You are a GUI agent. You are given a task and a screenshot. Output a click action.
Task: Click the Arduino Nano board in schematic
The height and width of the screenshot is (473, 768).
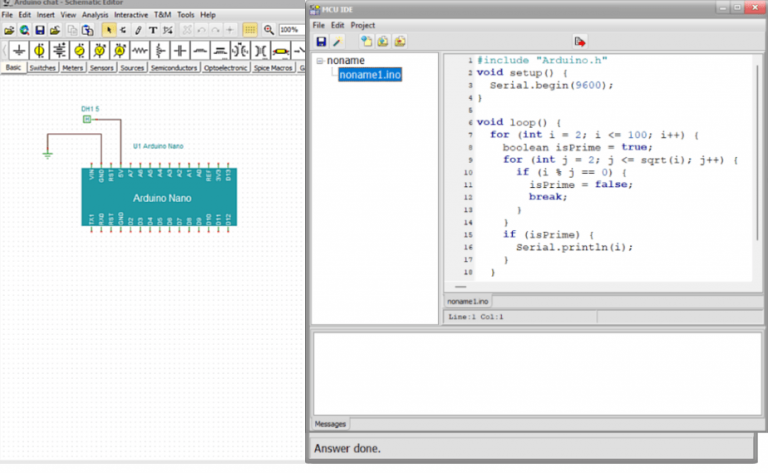click(161, 198)
